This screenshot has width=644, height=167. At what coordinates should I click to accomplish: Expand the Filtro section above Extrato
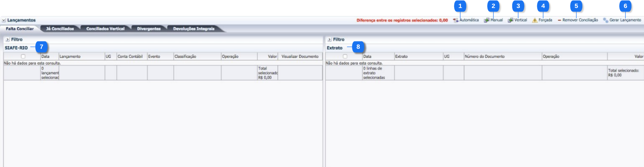[x=329, y=39]
